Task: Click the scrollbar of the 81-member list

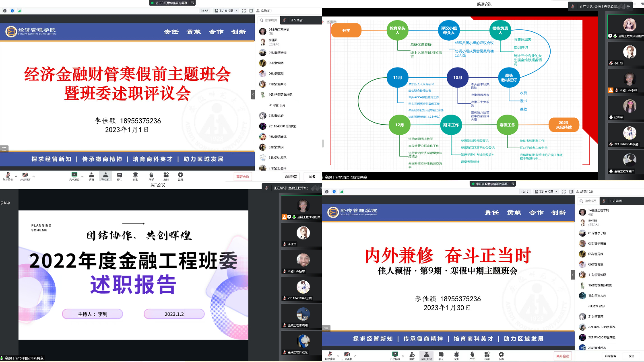Action: tap(323, 143)
